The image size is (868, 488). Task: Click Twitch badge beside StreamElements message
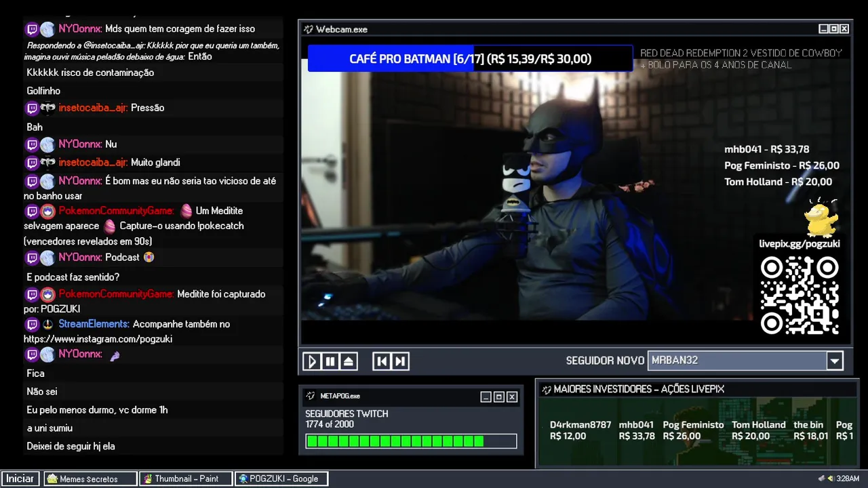(32, 324)
